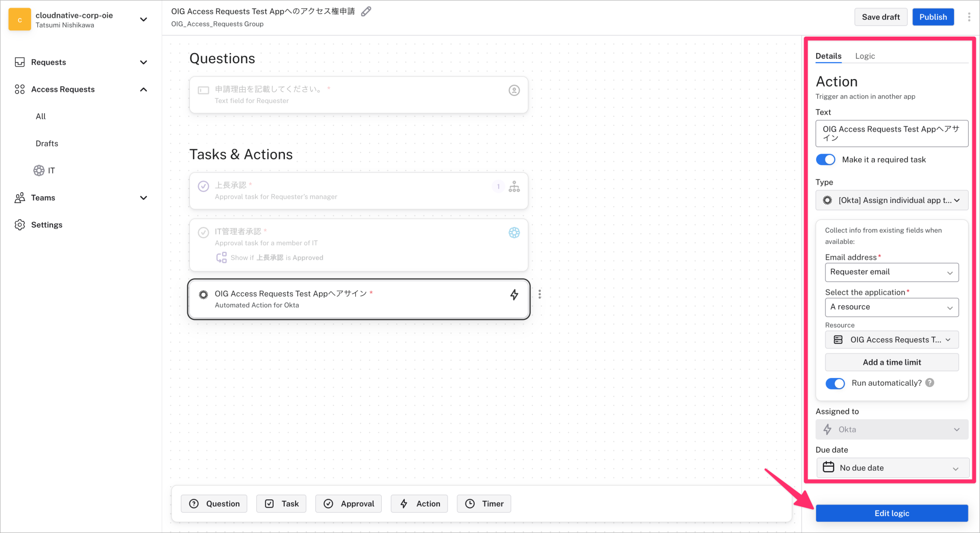Click the Okta globe icon on IT管理者承認 task
The height and width of the screenshot is (533, 980).
(x=514, y=233)
